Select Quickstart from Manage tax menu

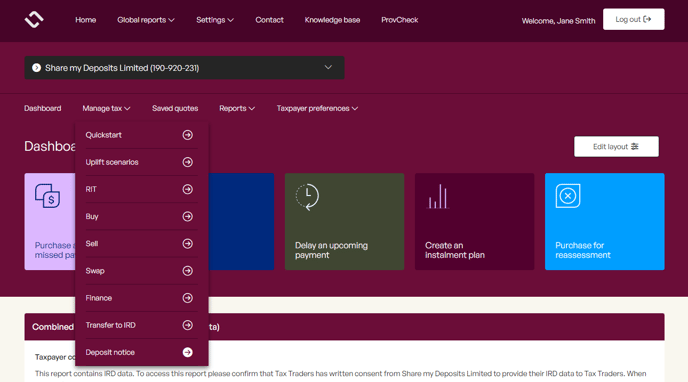(x=141, y=135)
